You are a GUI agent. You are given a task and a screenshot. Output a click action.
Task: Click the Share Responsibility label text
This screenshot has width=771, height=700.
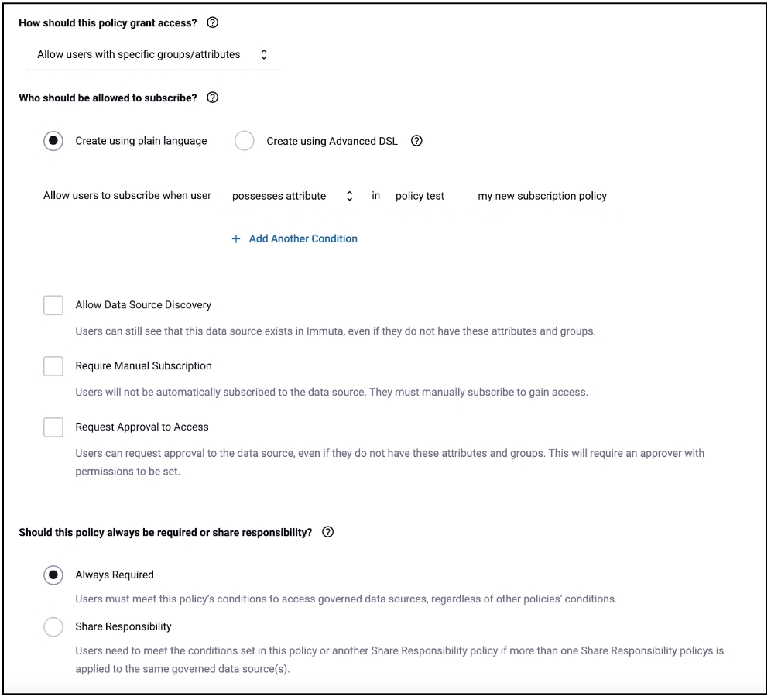[123, 626]
